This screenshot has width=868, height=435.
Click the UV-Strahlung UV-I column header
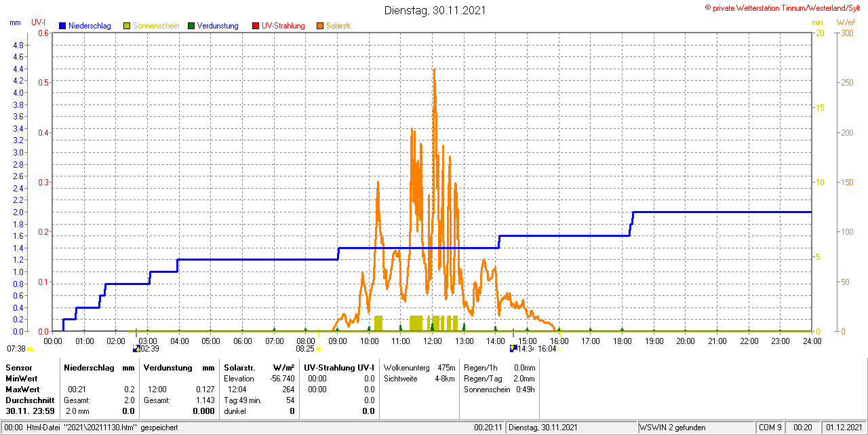pyautogui.click(x=339, y=368)
